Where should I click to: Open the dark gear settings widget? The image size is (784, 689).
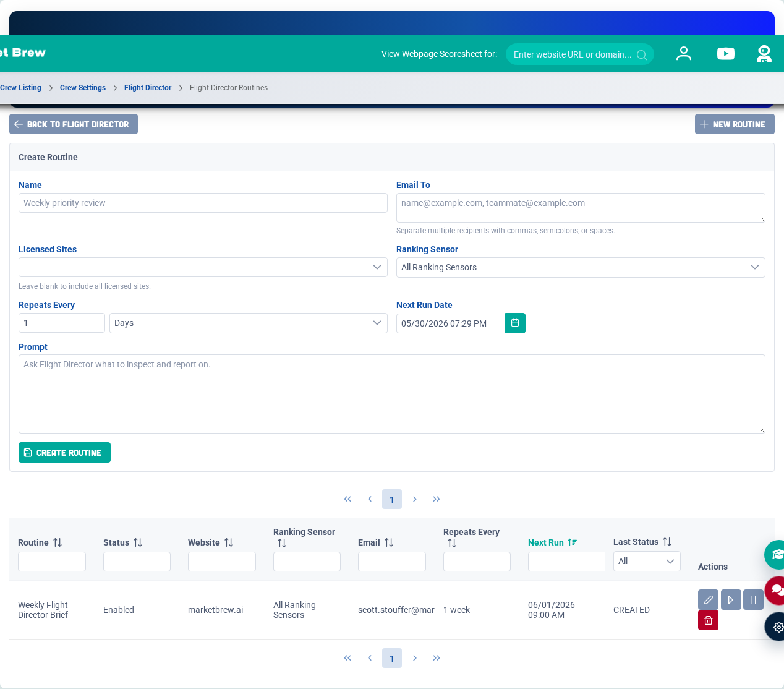click(775, 627)
